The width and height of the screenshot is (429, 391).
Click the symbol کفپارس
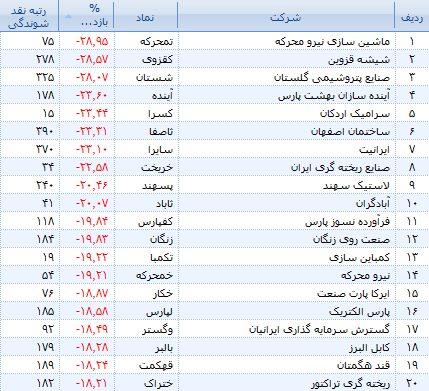coord(156,221)
